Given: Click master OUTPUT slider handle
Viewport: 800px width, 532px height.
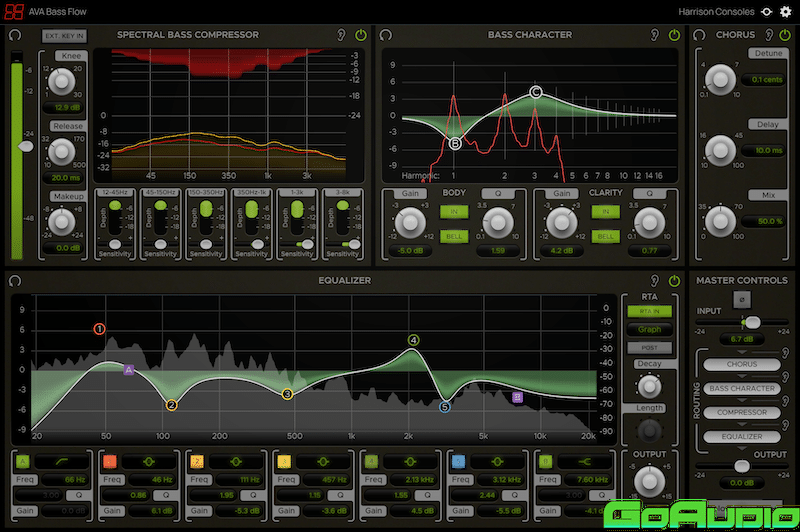Looking at the screenshot, I should (742, 466).
